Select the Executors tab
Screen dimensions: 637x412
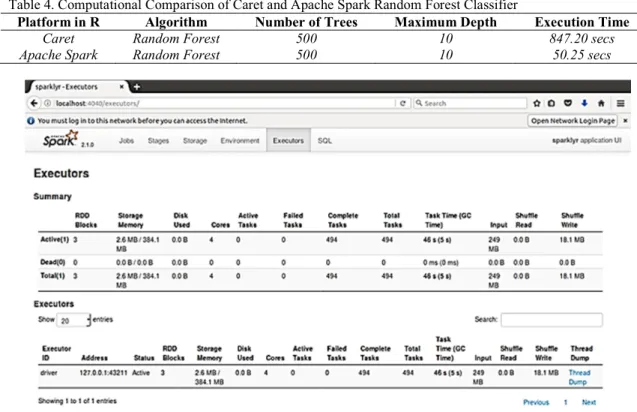click(288, 140)
